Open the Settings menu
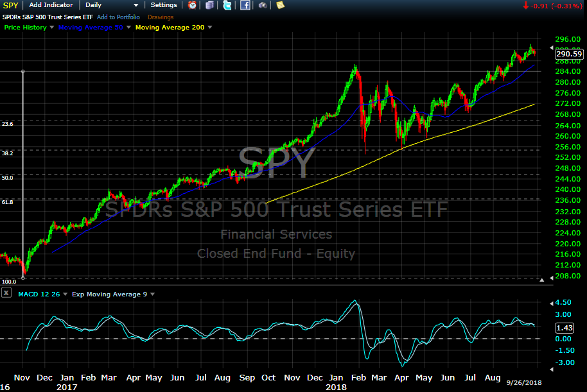Screen dimensions: 587x392 pyautogui.click(x=164, y=5)
